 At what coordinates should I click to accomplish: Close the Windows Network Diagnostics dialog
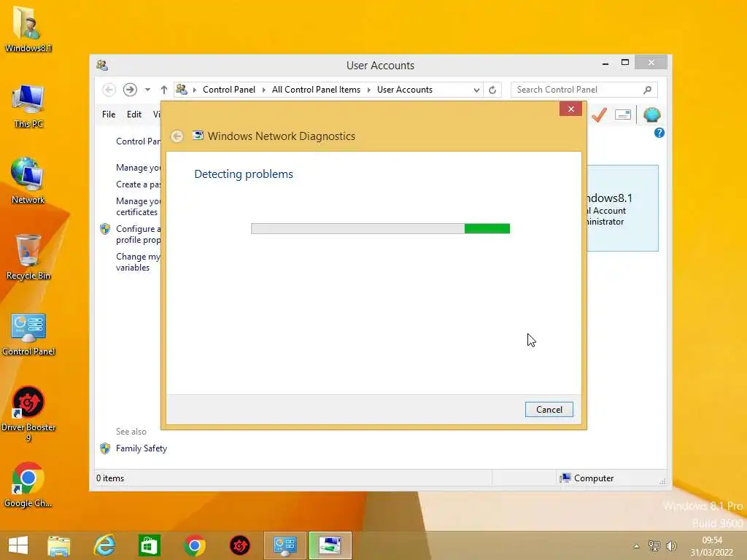(570, 109)
